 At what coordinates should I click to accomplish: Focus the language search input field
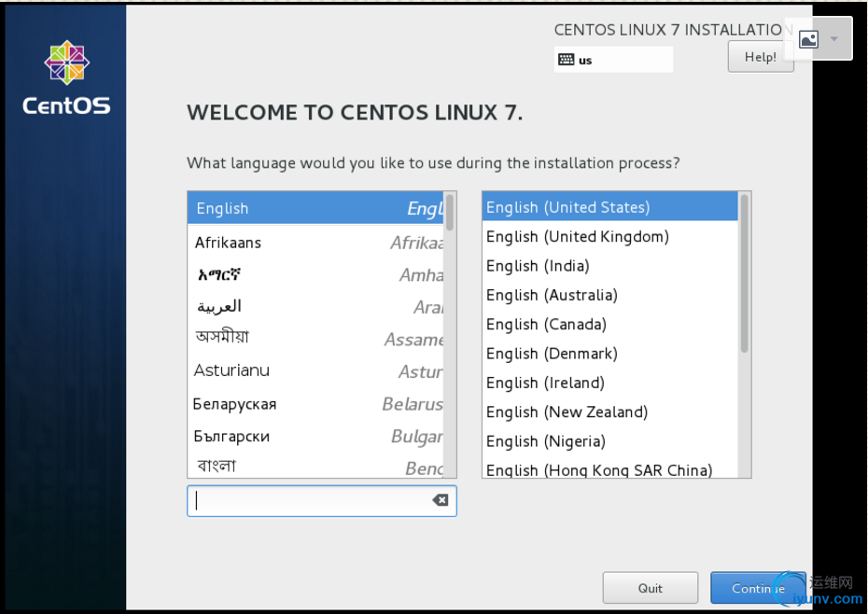coord(322,501)
